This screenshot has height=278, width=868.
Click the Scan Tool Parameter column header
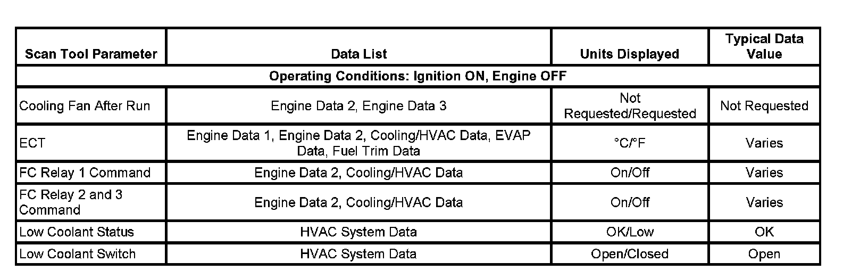pos(91,54)
